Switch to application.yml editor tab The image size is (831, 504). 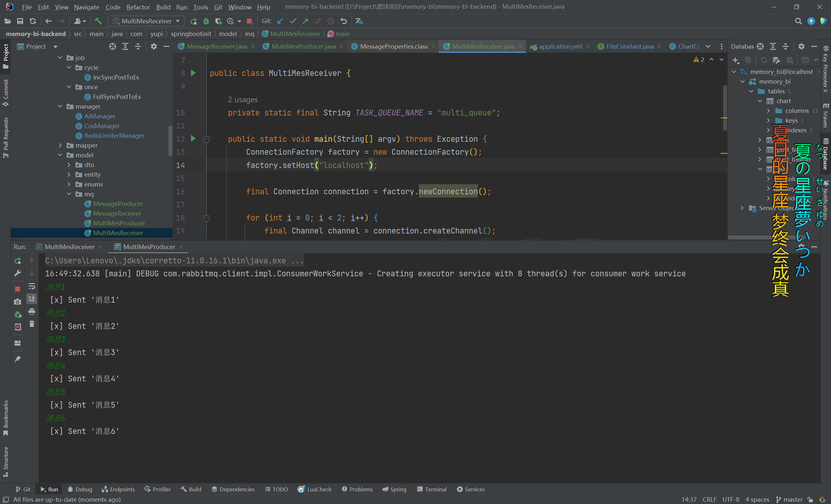tap(560, 46)
